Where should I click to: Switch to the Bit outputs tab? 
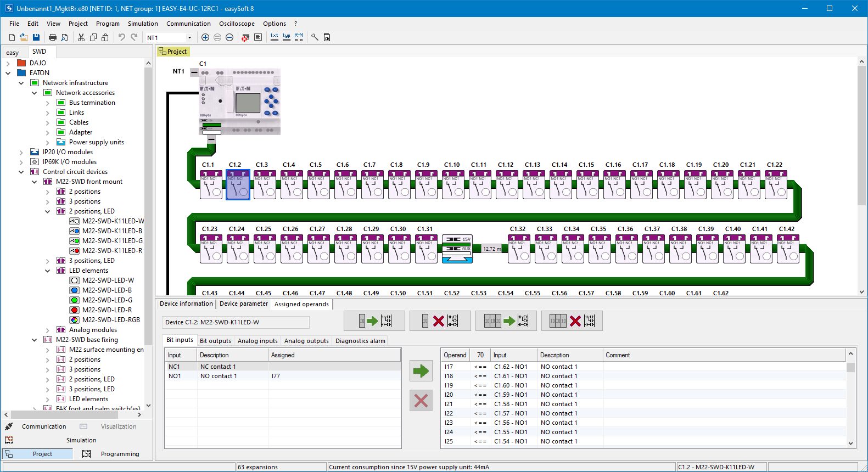(x=215, y=341)
